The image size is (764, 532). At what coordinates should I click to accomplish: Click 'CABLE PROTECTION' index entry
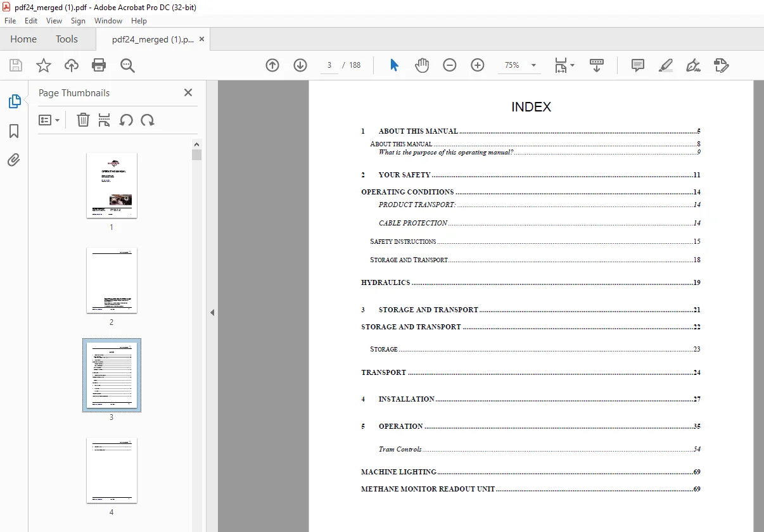[x=413, y=223]
